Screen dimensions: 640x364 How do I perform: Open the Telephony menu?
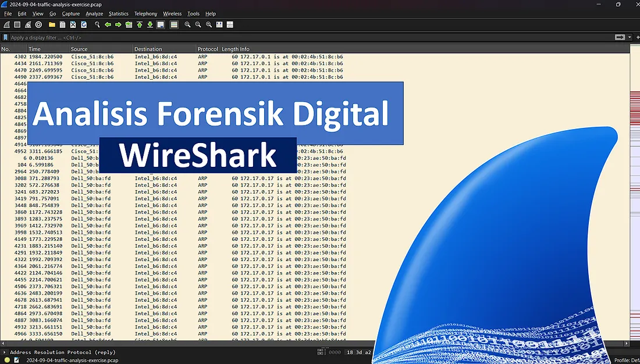tap(145, 13)
